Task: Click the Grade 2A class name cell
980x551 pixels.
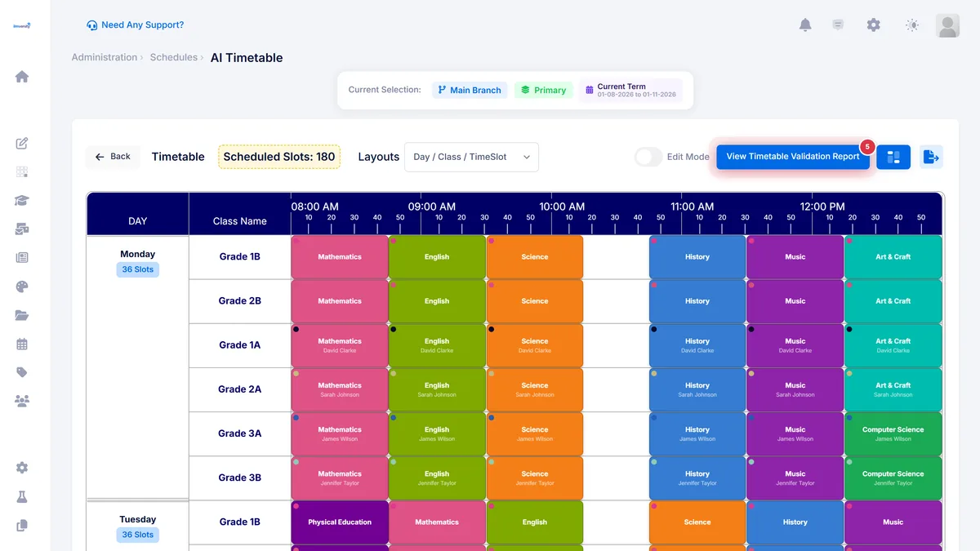Action: click(239, 389)
